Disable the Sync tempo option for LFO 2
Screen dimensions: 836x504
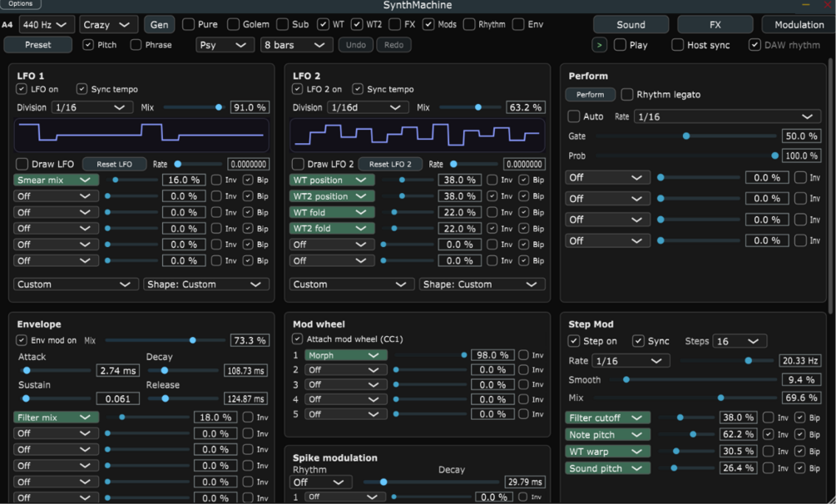pyautogui.click(x=358, y=88)
